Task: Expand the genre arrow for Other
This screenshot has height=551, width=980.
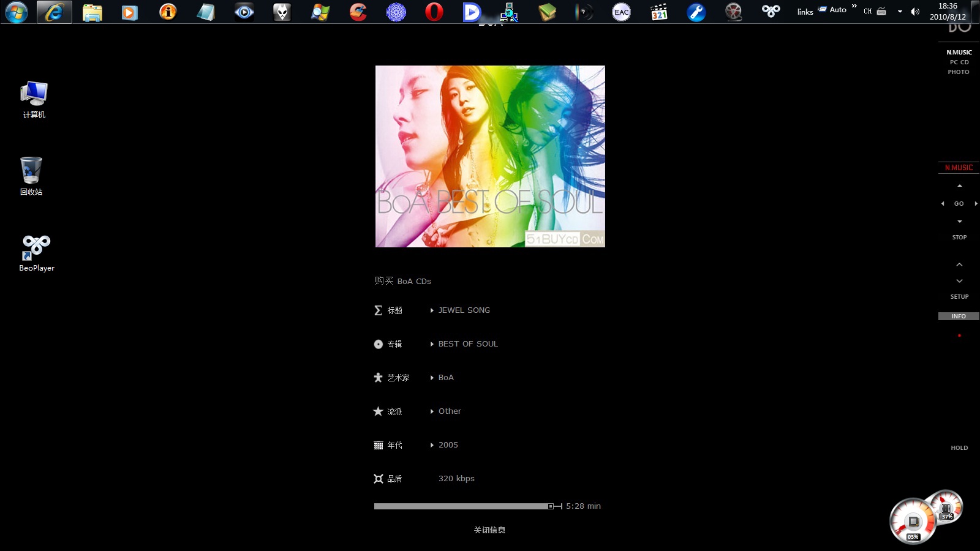Action: coord(432,411)
